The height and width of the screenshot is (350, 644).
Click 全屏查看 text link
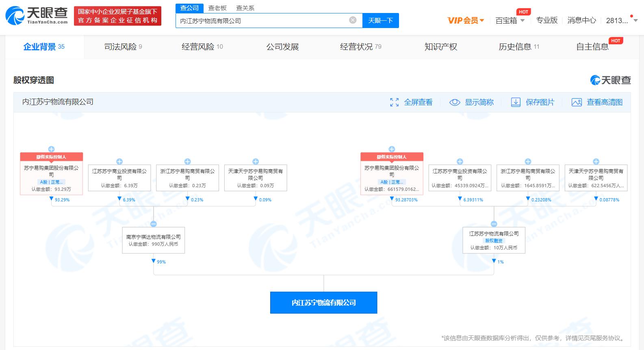click(x=418, y=102)
